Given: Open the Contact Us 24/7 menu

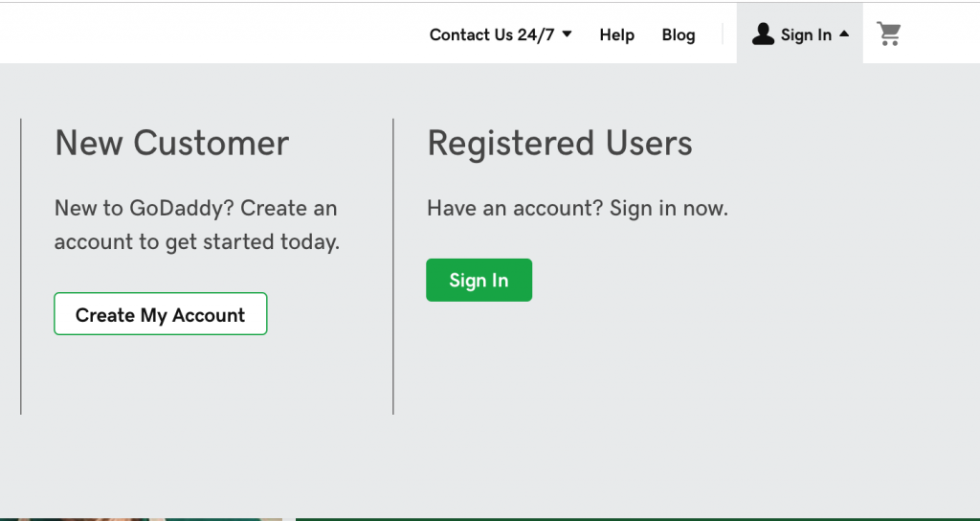Looking at the screenshot, I should pos(492,35).
